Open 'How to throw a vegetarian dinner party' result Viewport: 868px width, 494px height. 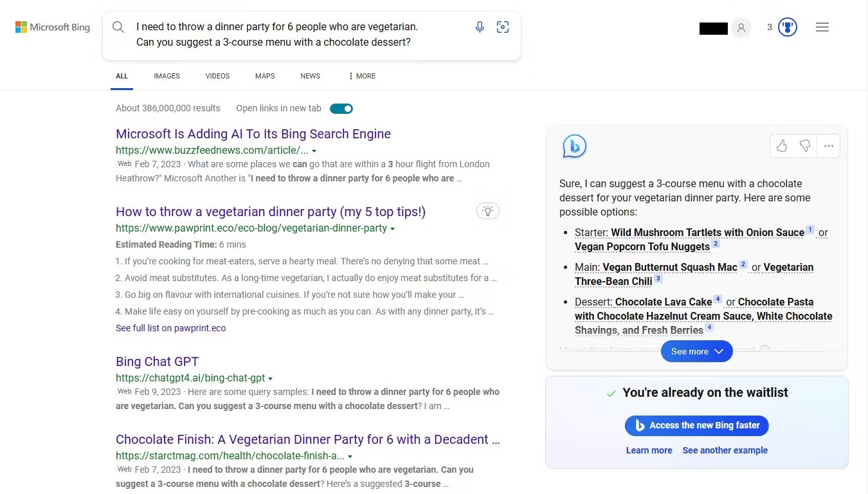point(271,212)
